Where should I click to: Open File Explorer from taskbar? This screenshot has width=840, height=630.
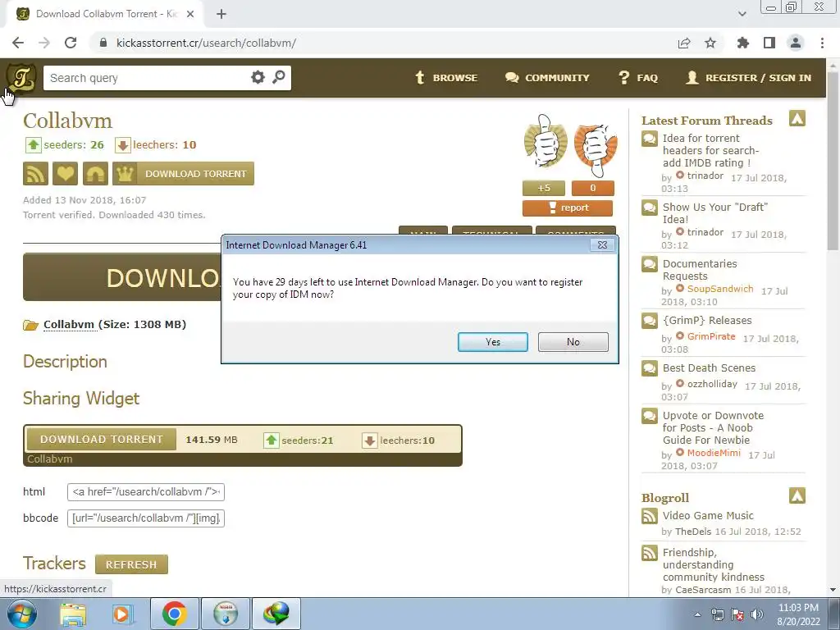pos(73,614)
